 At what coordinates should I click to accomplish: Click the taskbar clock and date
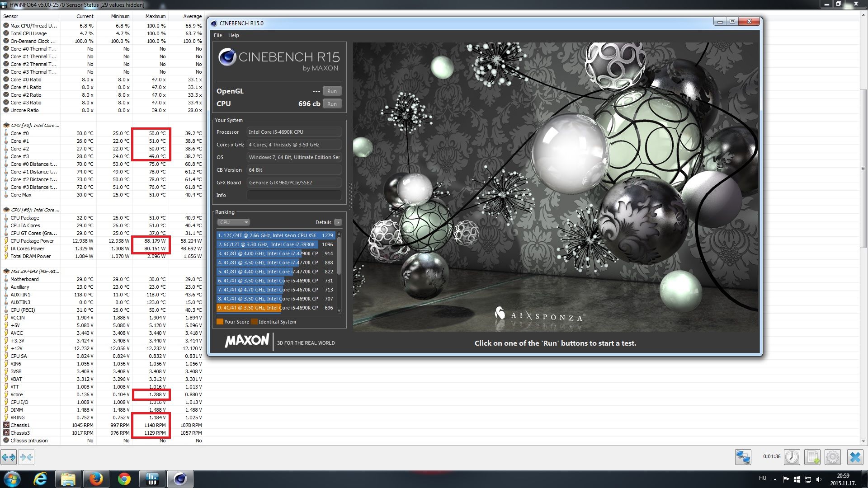tap(843, 479)
